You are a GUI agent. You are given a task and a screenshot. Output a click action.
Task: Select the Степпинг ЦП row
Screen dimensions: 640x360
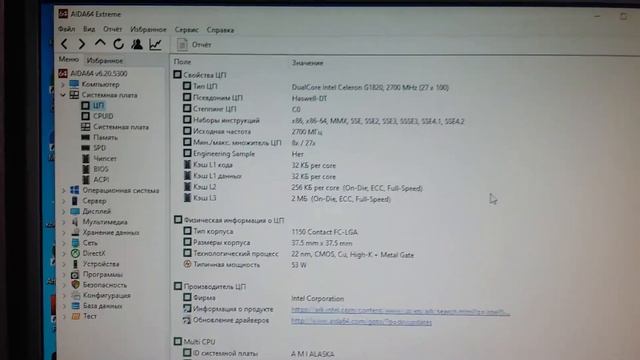point(242,109)
